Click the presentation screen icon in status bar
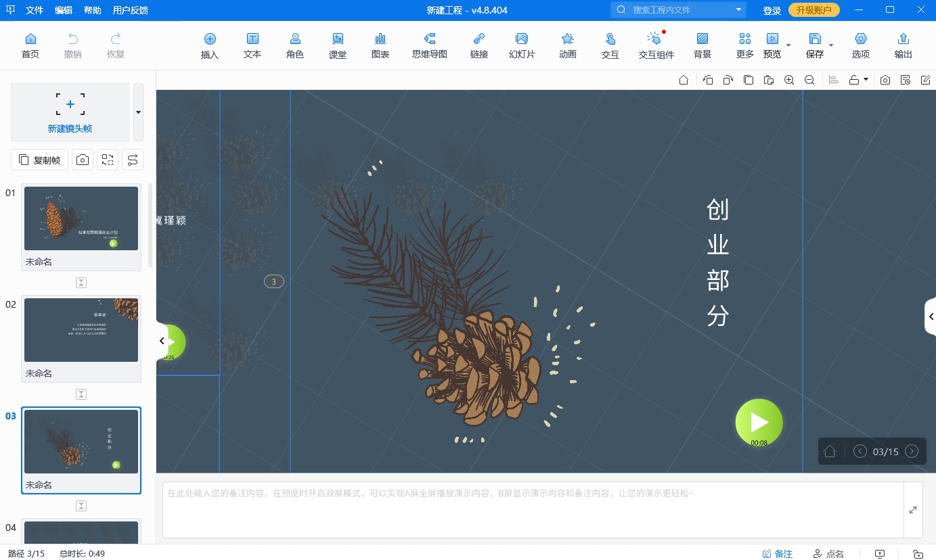The height and width of the screenshot is (560, 936). click(880, 554)
